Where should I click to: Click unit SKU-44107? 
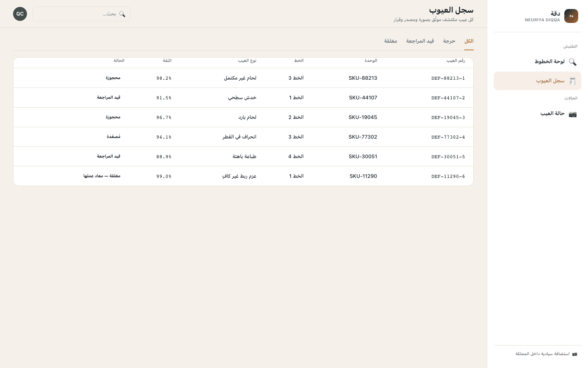coord(363,98)
